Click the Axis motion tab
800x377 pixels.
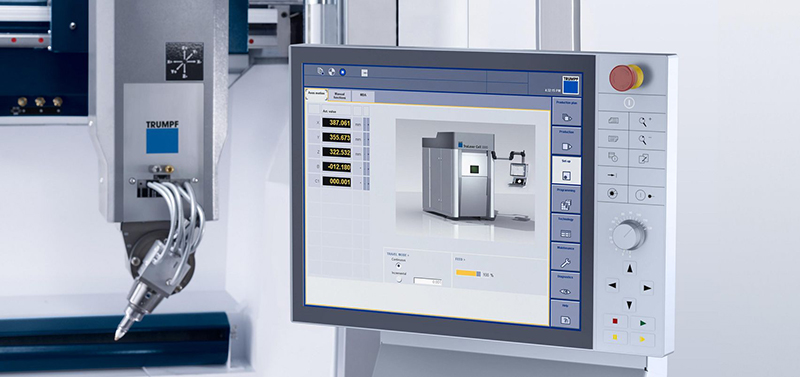pos(316,95)
